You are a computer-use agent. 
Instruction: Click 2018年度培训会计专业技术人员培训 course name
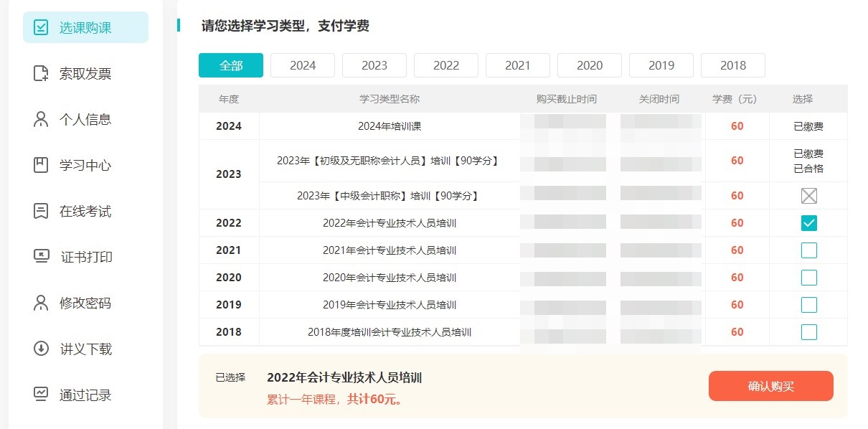[x=390, y=332]
